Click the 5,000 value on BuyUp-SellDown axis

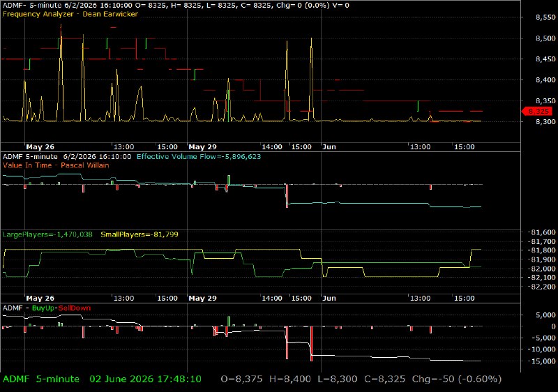tap(545, 315)
